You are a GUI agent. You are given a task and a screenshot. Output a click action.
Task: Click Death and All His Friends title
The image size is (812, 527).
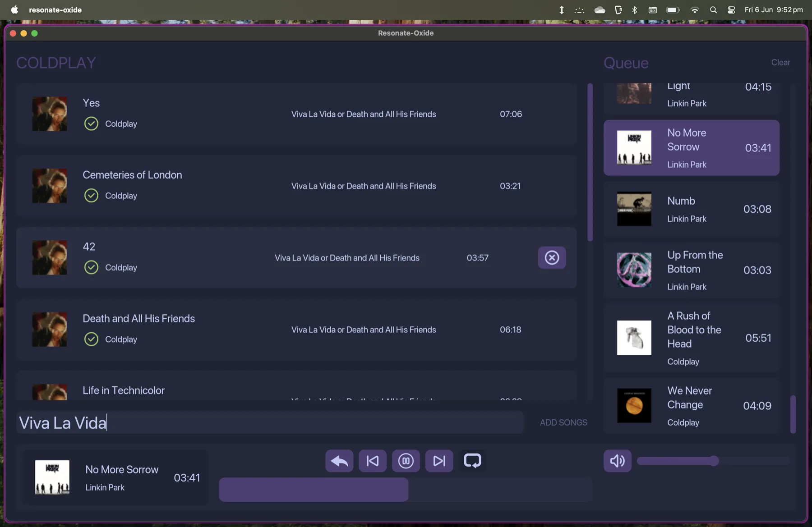(x=138, y=319)
